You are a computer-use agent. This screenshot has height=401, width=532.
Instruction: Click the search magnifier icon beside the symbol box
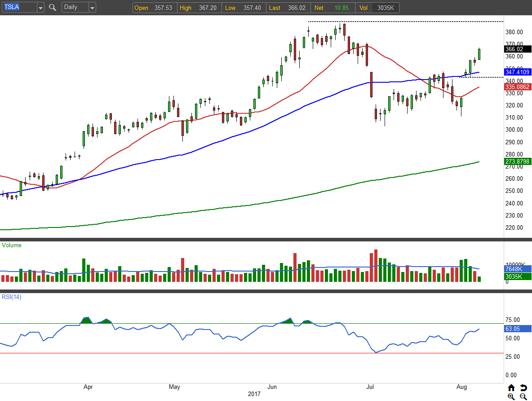point(53,8)
